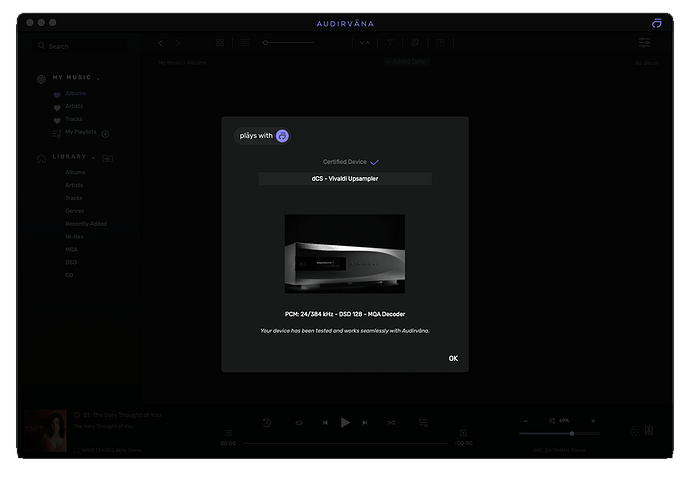Adjust the album thumbnail size slider

point(288,43)
